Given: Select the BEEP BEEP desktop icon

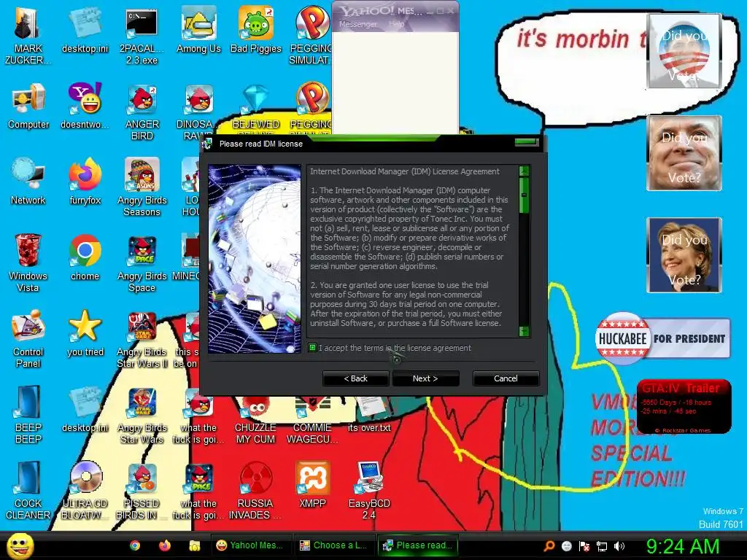Looking at the screenshot, I should pyautogui.click(x=28, y=414).
